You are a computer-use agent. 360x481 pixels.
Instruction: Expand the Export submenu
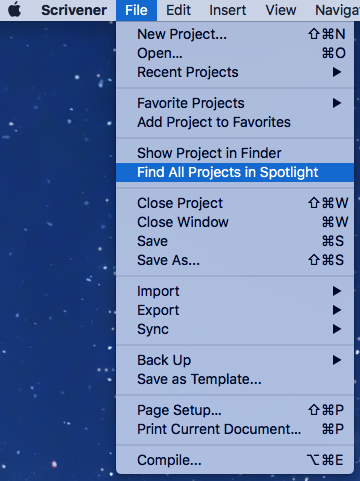click(x=235, y=310)
